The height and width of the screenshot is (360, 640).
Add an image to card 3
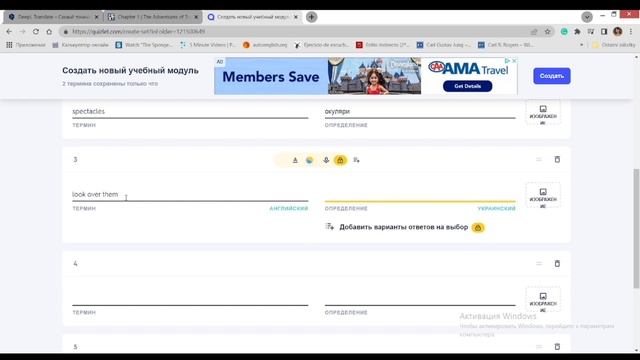coord(543,196)
